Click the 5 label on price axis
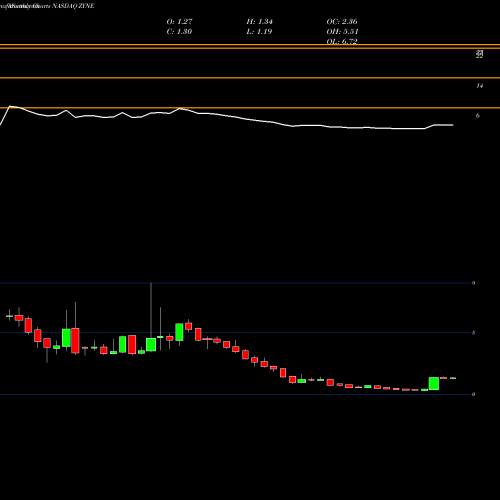The width and height of the screenshot is (500, 500). [x=473, y=333]
